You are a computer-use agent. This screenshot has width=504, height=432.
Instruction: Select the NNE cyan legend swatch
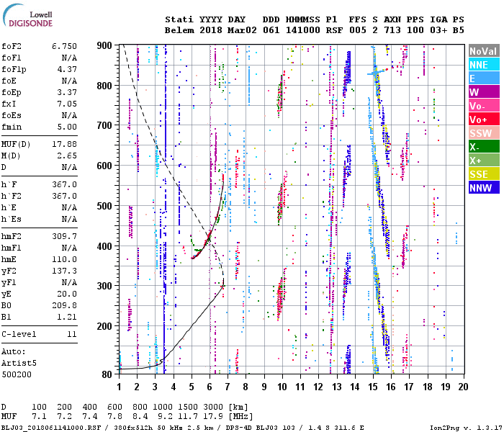pyautogui.click(x=484, y=65)
